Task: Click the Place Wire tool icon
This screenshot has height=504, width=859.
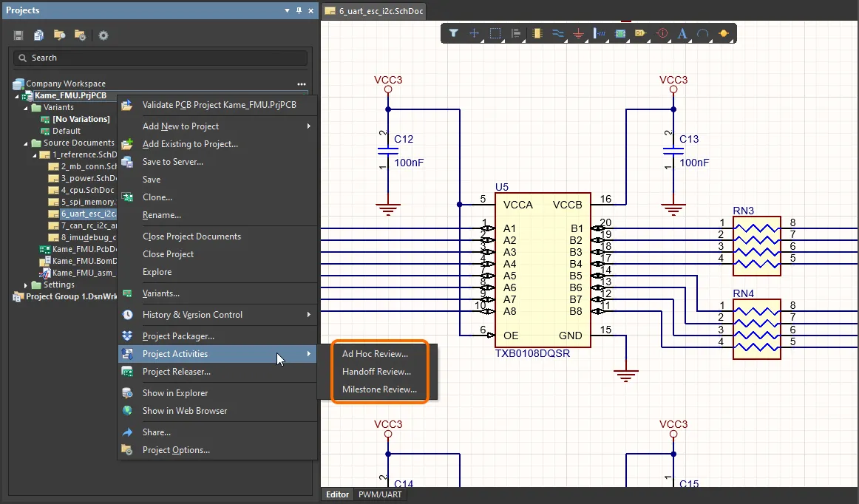Action: coord(557,33)
